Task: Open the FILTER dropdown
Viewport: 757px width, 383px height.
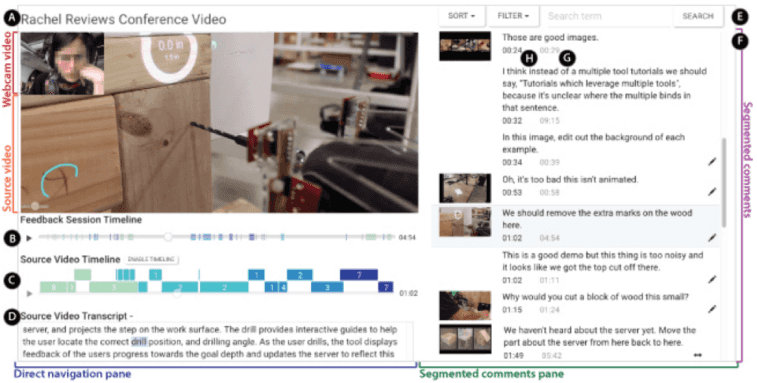Action: [x=513, y=16]
